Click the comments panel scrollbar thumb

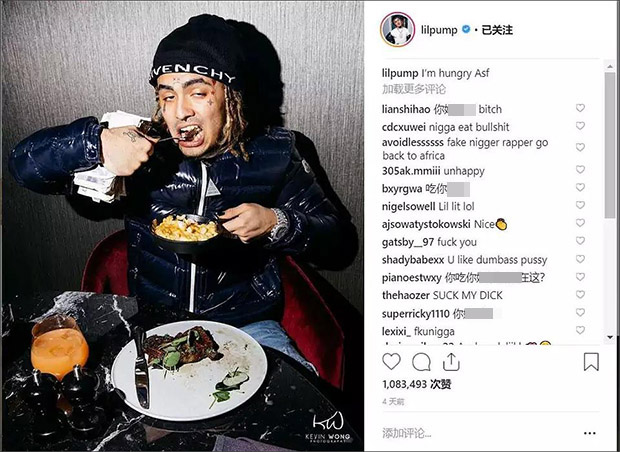click(x=610, y=145)
